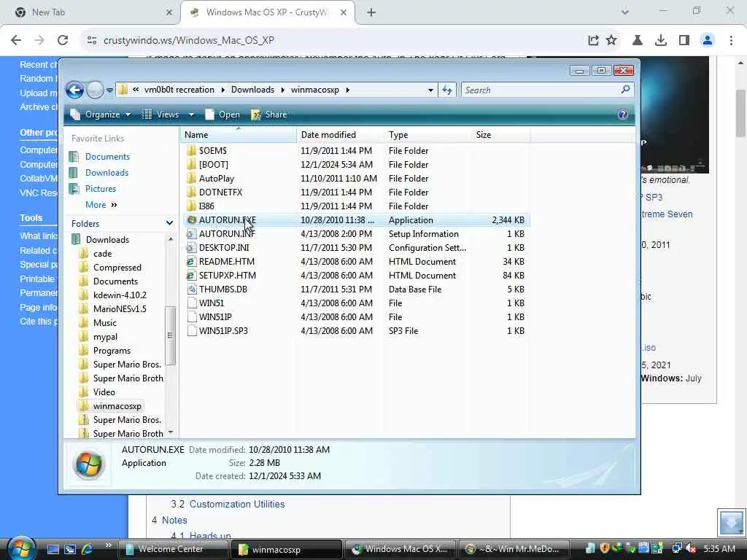
Task: Reload the page in Chrome
Action: (x=63, y=41)
